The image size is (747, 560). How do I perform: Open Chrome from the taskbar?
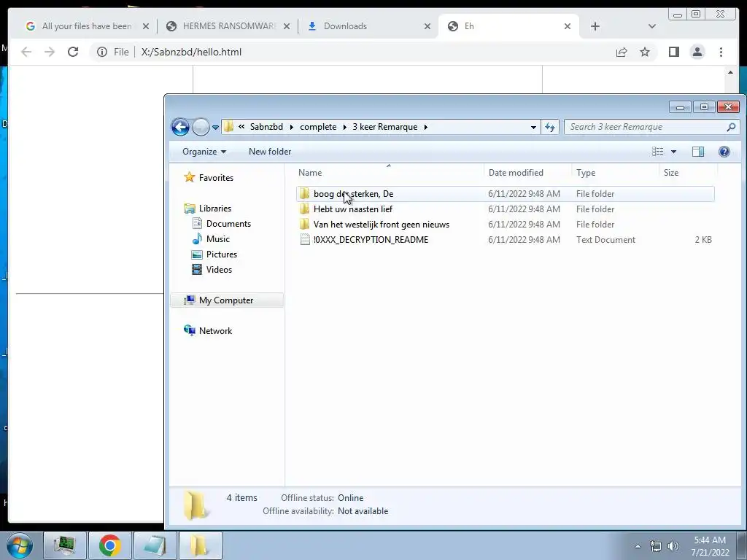[x=110, y=545]
